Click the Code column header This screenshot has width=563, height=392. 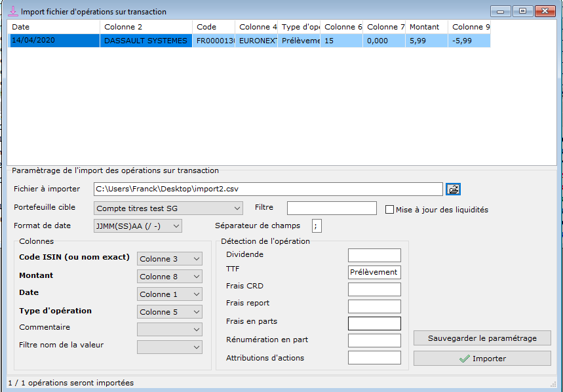(214, 27)
